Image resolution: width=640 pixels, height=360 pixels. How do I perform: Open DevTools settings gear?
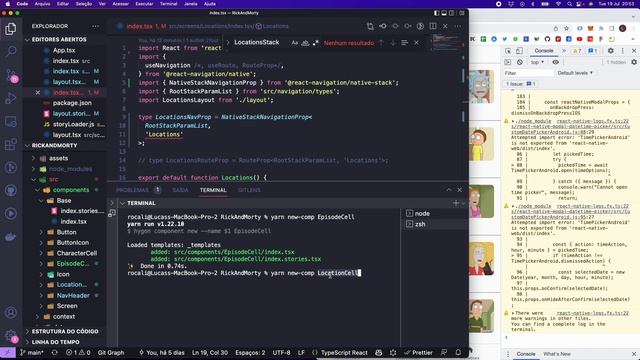pyautogui.click(x=611, y=51)
